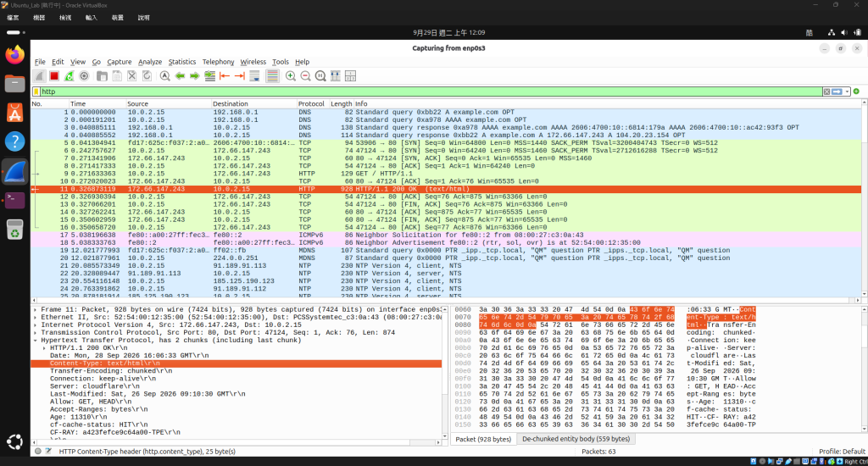Viewport: 868px width, 466px height.
Task: Open capture options gear icon
Action: pyautogui.click(x=84, y=75)
